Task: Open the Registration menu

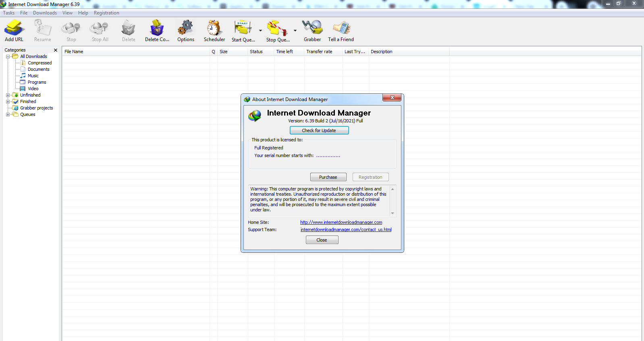Action: point(107,13)
